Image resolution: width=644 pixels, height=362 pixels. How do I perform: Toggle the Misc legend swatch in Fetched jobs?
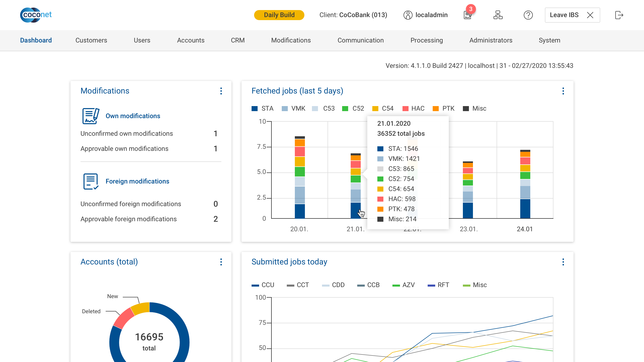click(466, 109)
